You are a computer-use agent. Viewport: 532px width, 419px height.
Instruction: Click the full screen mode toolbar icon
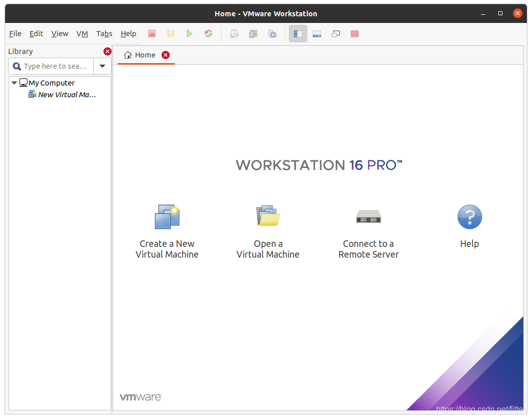pos(336,34)
